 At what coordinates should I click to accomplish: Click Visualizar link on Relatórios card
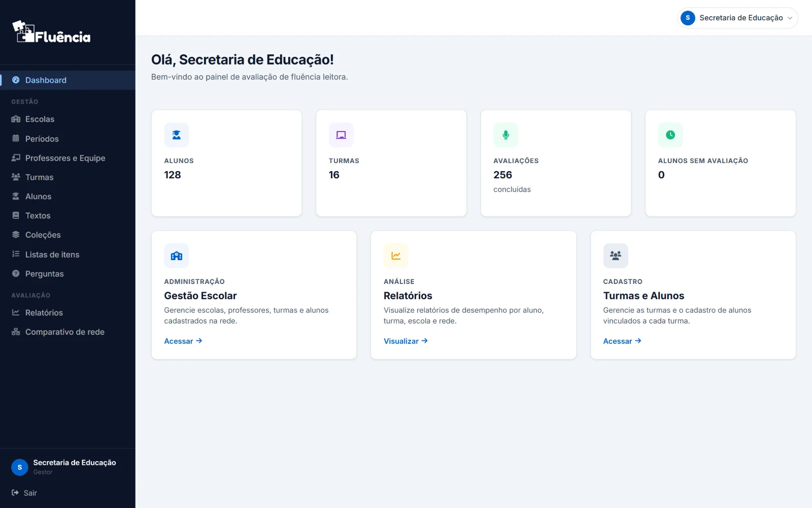click(x=405, y=341)
